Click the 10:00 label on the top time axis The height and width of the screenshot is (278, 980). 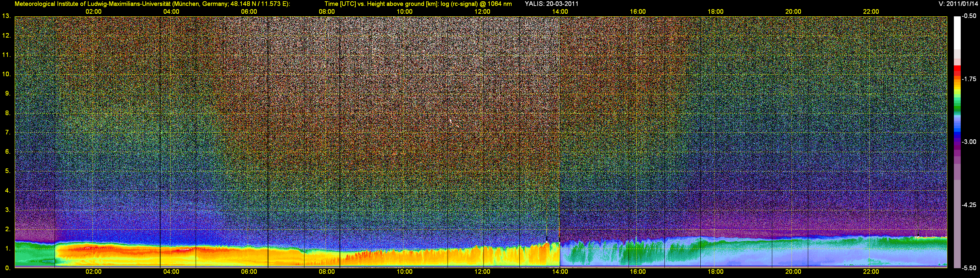tap(404, 12)
